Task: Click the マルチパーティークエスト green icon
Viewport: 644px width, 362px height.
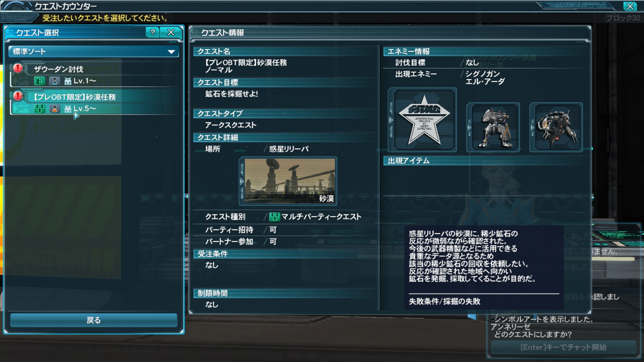Action: 274,217
